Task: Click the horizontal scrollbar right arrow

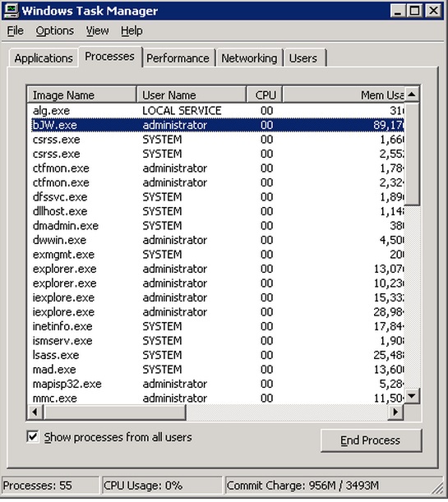Action: coord(396,412)
